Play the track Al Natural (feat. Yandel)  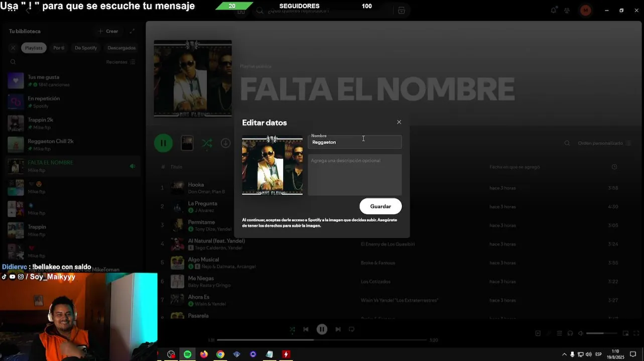216,241
